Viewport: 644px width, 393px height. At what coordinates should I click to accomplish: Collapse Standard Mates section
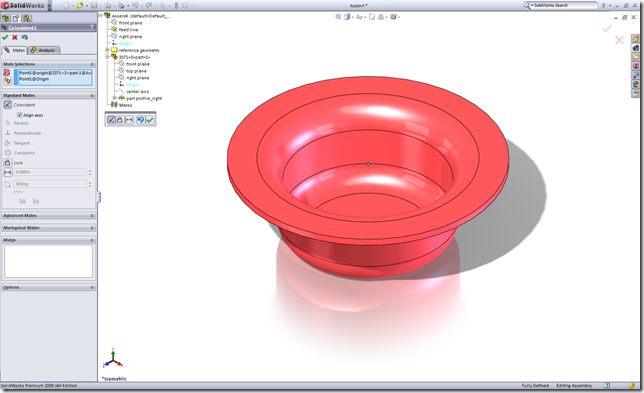(x=92, y=95)
